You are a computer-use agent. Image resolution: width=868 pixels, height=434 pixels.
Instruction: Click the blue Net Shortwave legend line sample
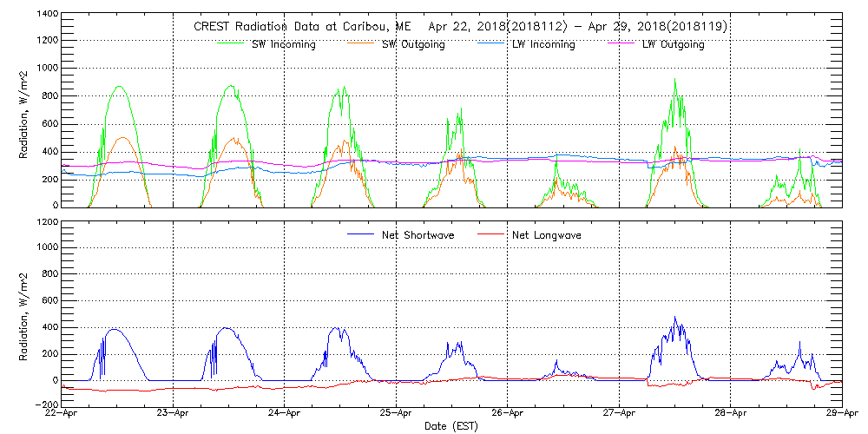361,234
